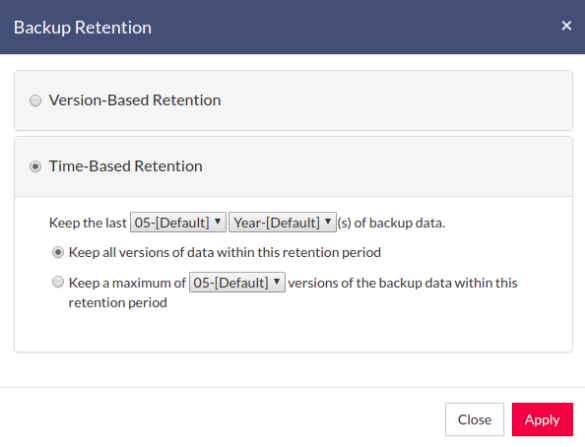Choose the Keep a maximum of radio option

(x=58, y=282)
